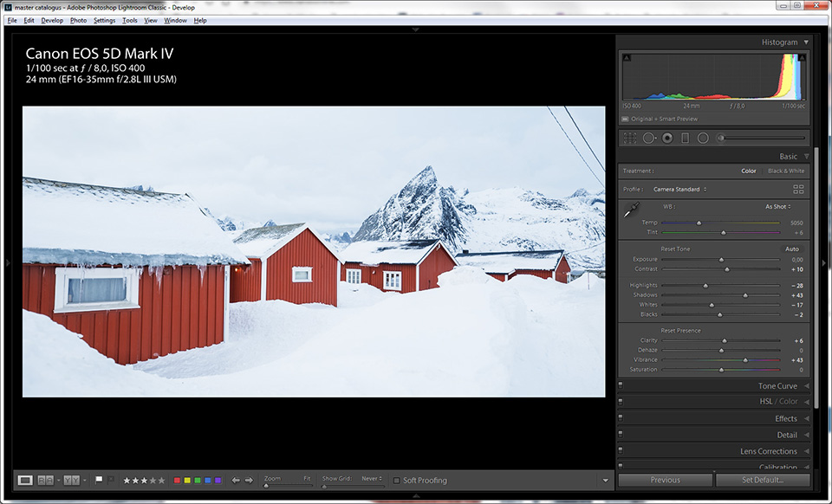
Task: Set rating to five stars
Action: click(x=161, y=481)
